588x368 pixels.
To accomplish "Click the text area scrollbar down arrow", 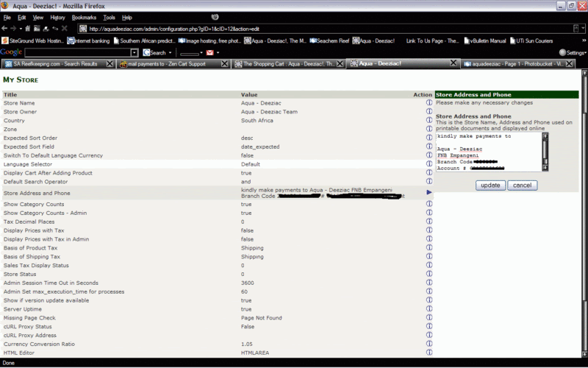I will click(545, 168).
